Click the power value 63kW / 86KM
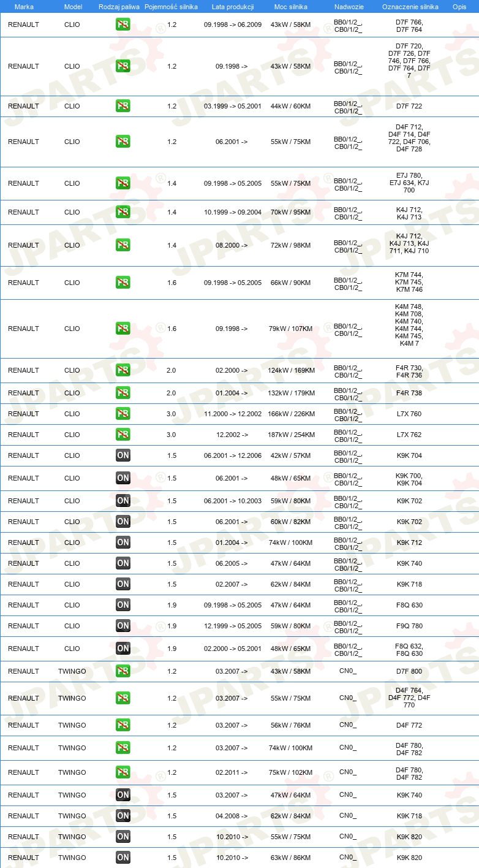The image size is (479, 868). [291, 858]
